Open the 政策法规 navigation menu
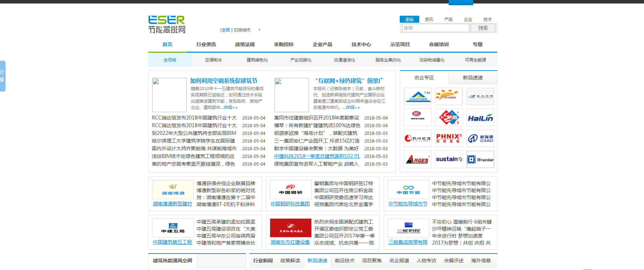The height and width of the screenshot is (270, 644). 245,44
